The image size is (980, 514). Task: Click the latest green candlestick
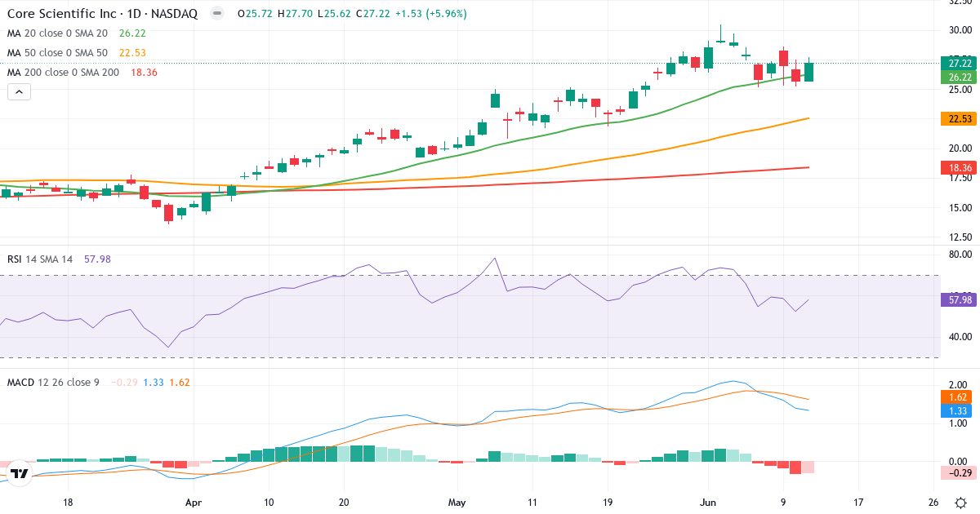point(808,71)
